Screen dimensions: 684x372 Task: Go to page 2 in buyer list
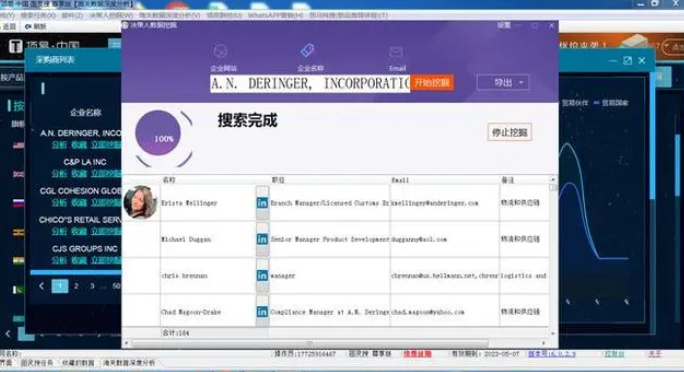pyautogui.click(x=76, y=286)
